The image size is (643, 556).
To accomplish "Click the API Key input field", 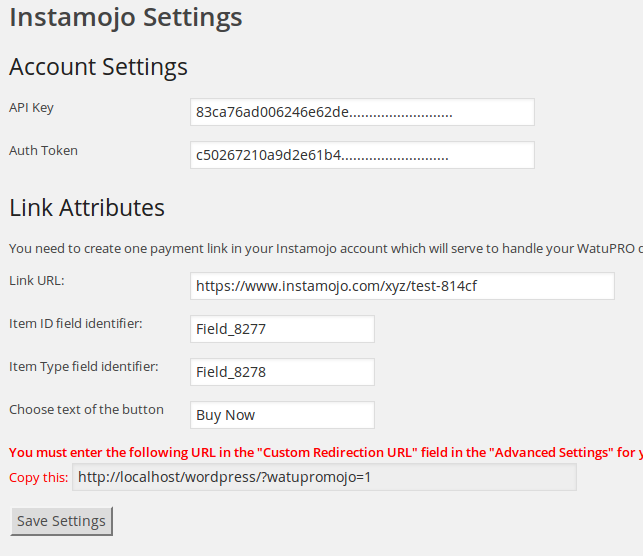I will pos(362,112).
